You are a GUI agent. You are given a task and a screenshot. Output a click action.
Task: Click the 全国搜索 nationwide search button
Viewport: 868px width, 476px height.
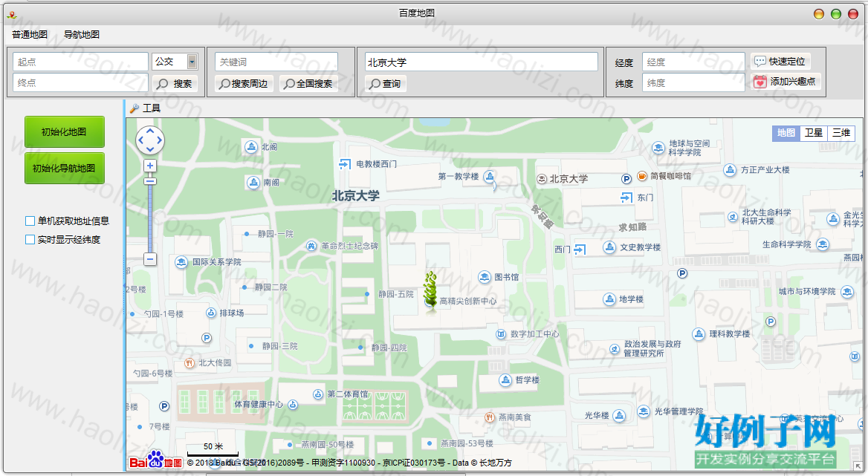coord(308,83)
